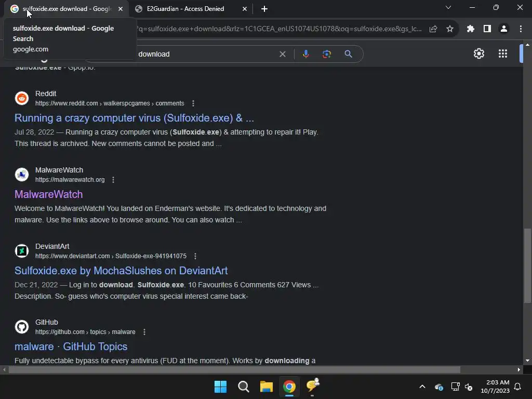Open more options for GitHub result

[144, 332]
